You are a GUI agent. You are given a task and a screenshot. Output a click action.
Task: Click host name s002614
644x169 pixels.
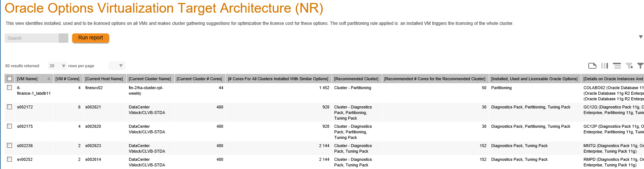(93, 159)
